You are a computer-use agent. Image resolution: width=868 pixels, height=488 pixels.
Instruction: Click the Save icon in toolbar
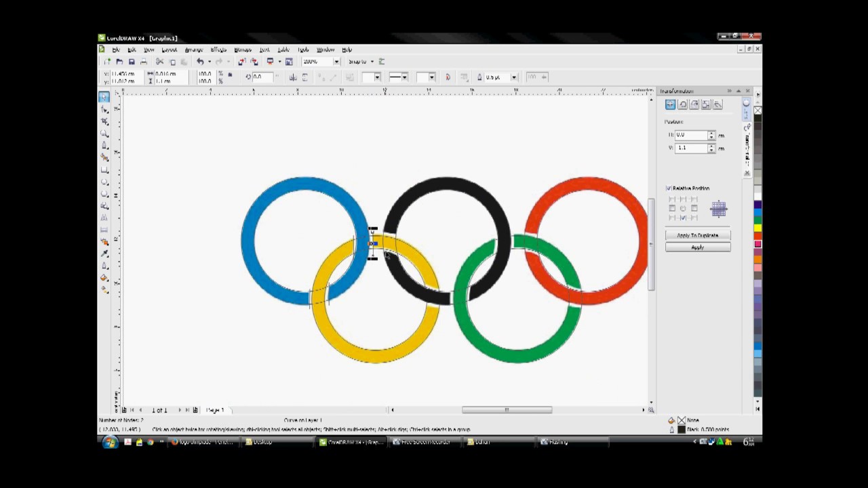coord(132,62)
